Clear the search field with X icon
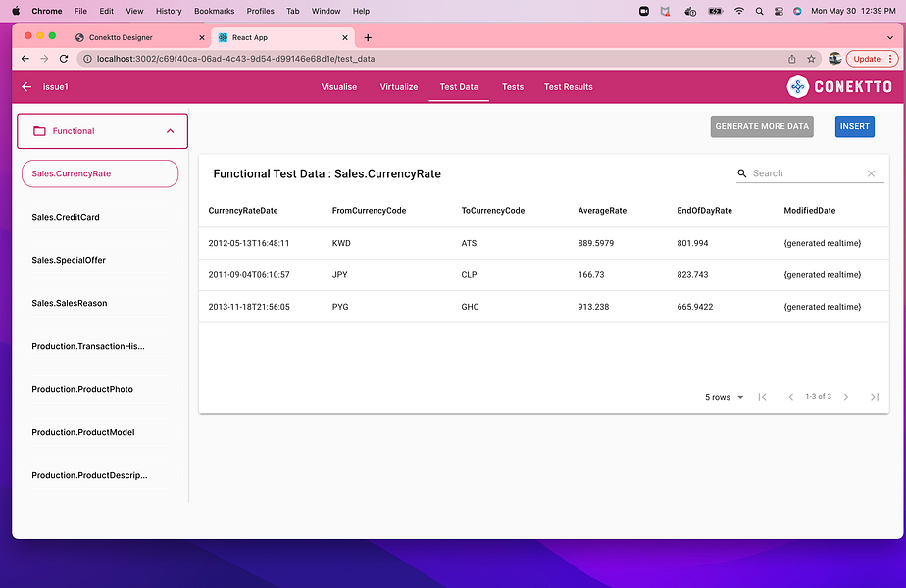The width and height of the screenshot is (906, 588). pyautogui.click(x=871, y=173)
